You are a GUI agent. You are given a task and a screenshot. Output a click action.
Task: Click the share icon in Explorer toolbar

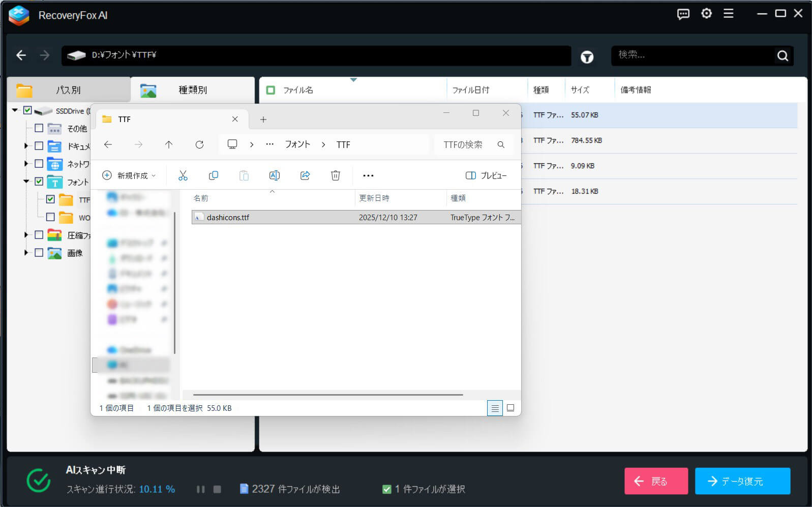(305, 175)
